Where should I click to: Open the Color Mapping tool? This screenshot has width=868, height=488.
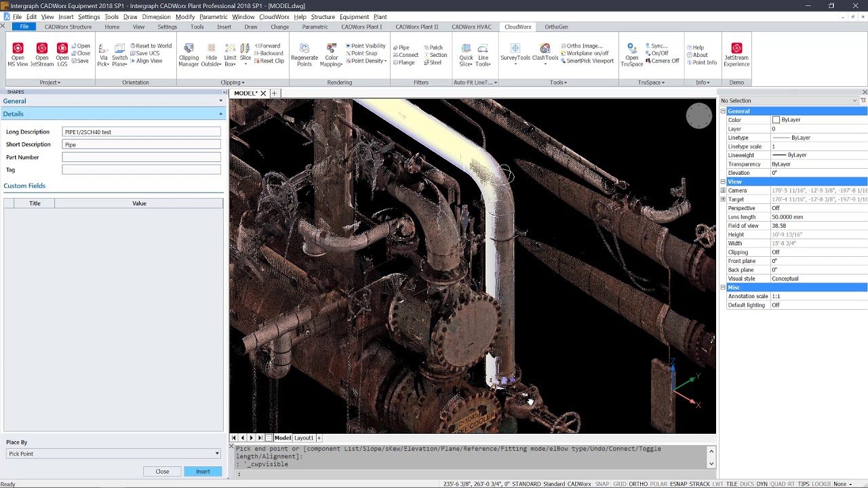tap(331, 55)
